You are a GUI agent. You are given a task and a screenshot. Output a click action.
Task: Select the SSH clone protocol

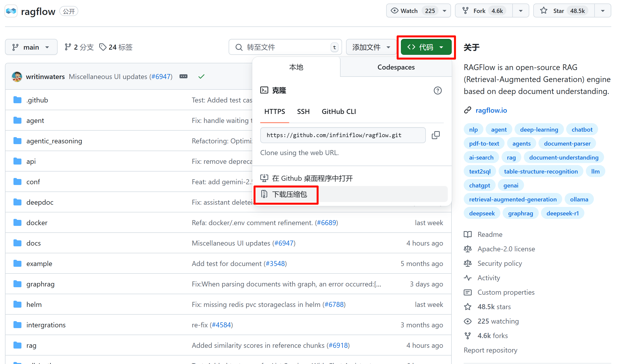pos(303,111)
